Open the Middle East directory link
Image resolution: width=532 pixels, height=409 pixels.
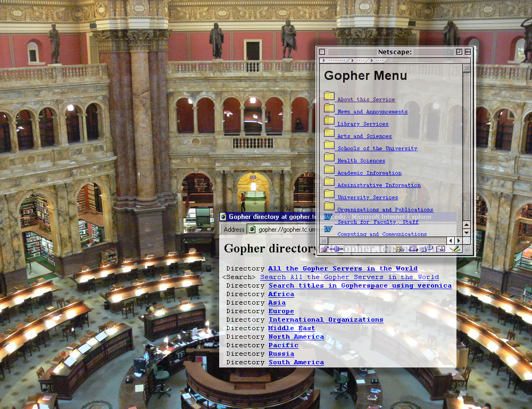tap(292, 328)
